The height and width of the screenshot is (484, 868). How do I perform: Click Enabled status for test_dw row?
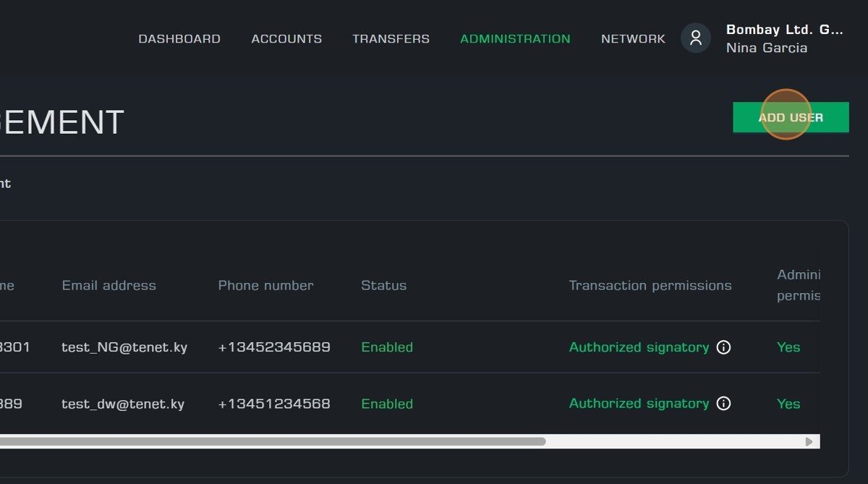[387, 404]
